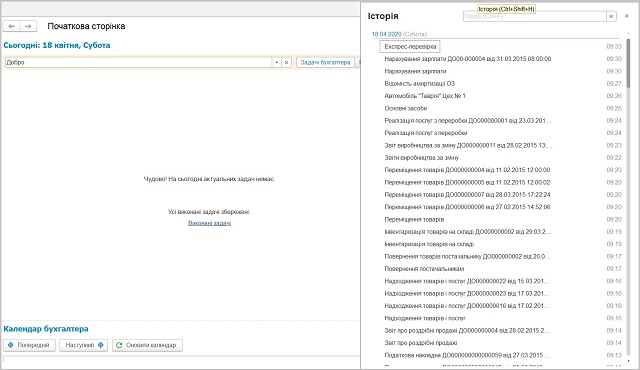Screen dimensions: 640x370
Task: Open Повернення товарів постачальнику ДО000000002 entry
Action: coord(467,257)
